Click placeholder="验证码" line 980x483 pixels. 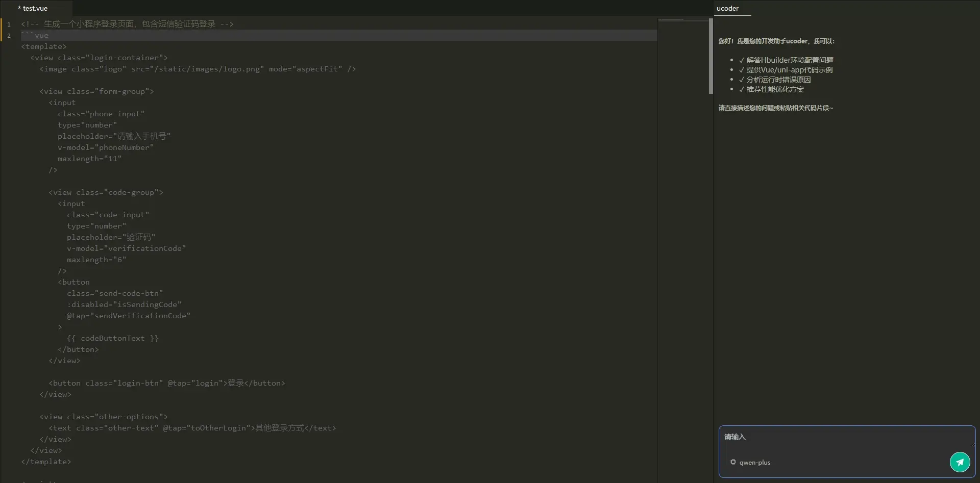(x=111, y=237)
